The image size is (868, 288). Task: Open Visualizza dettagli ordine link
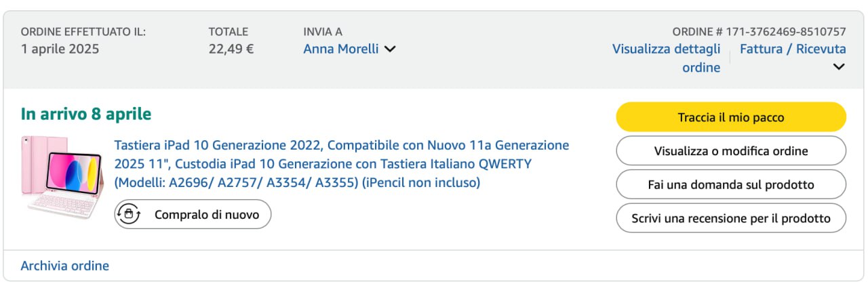(x=667, y=58)
